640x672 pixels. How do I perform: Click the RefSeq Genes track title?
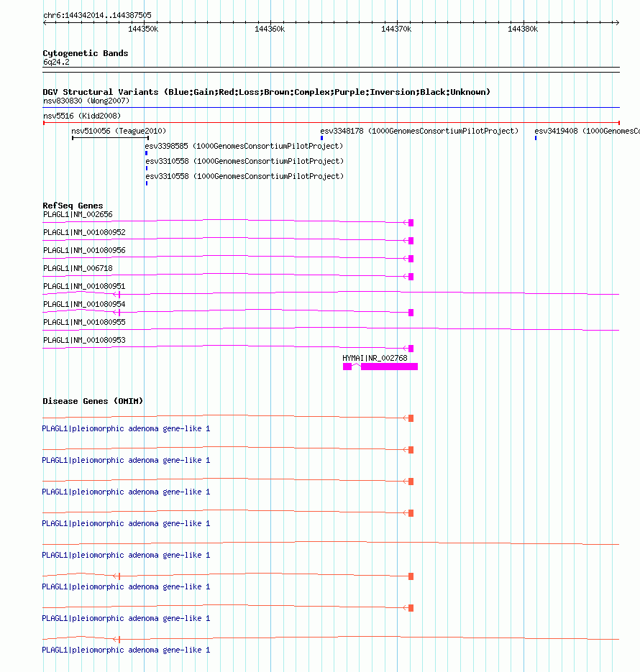(73, 206)
